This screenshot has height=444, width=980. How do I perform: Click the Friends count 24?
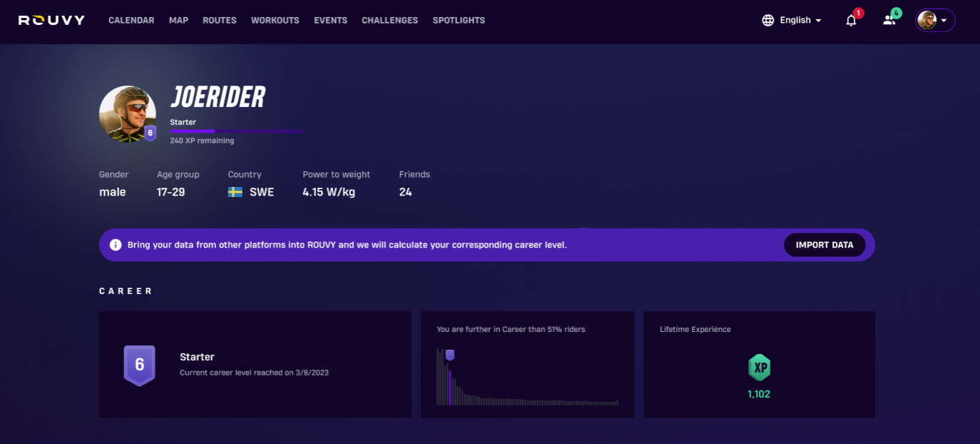pyautogui.click(x=406, y=192)
